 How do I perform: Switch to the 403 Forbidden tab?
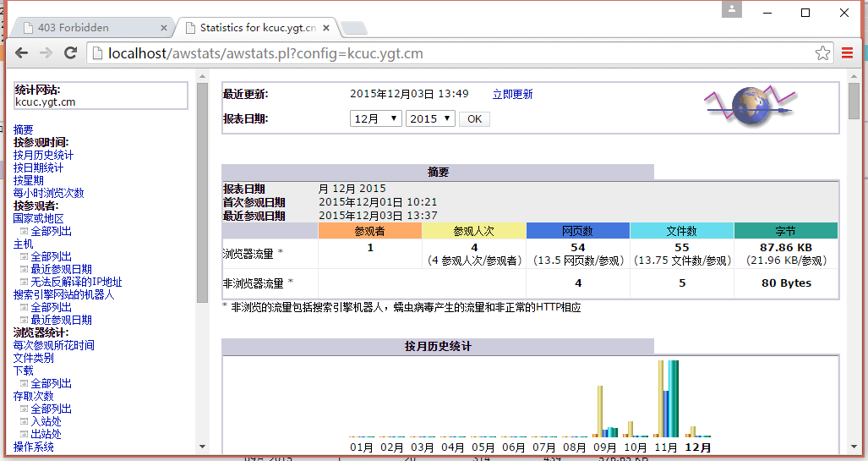coord(85,28)
